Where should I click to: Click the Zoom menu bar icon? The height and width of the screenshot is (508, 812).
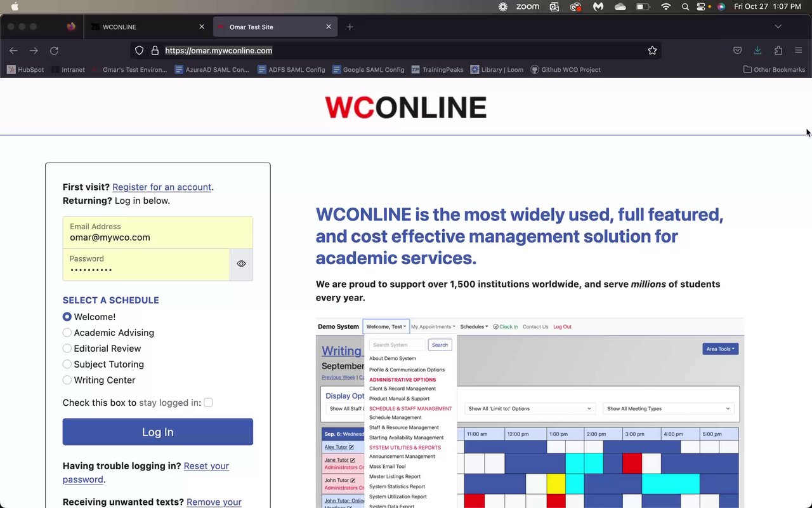point(528,6)
